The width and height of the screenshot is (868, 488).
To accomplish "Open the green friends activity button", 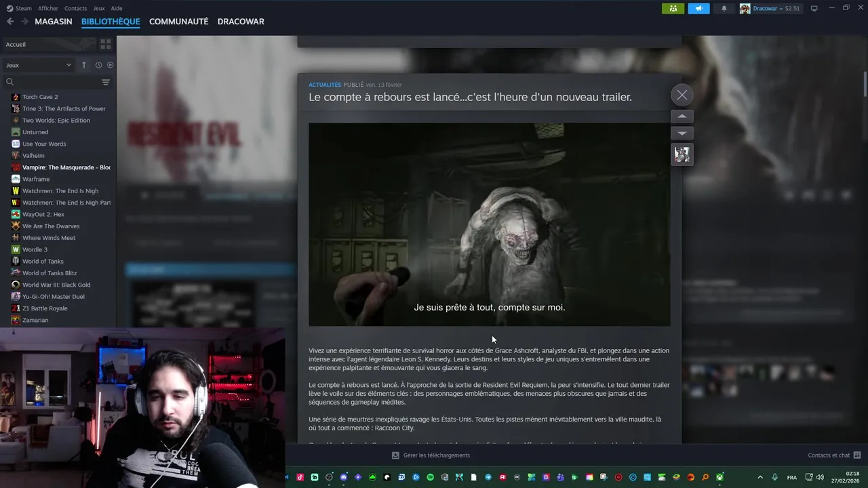I will [673, 8].
